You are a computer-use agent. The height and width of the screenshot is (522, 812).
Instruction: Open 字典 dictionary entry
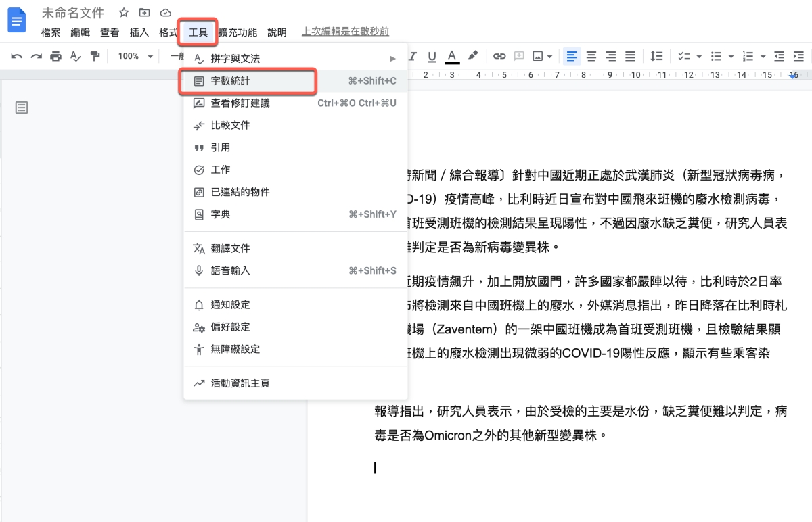pyautogui.click(x=296, y=214)
